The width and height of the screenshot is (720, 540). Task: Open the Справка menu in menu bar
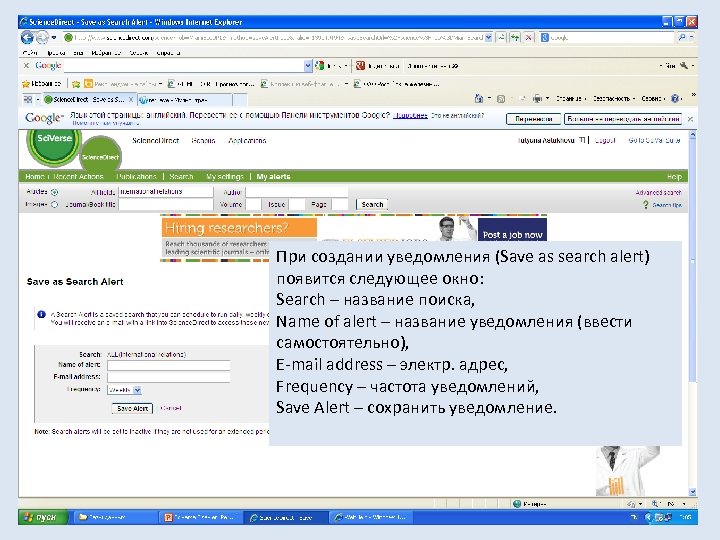[168, 53]
